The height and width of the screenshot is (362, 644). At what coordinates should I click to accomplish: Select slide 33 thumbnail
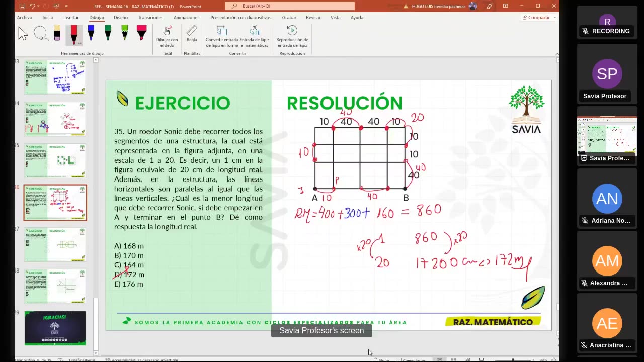click(55, 77)
